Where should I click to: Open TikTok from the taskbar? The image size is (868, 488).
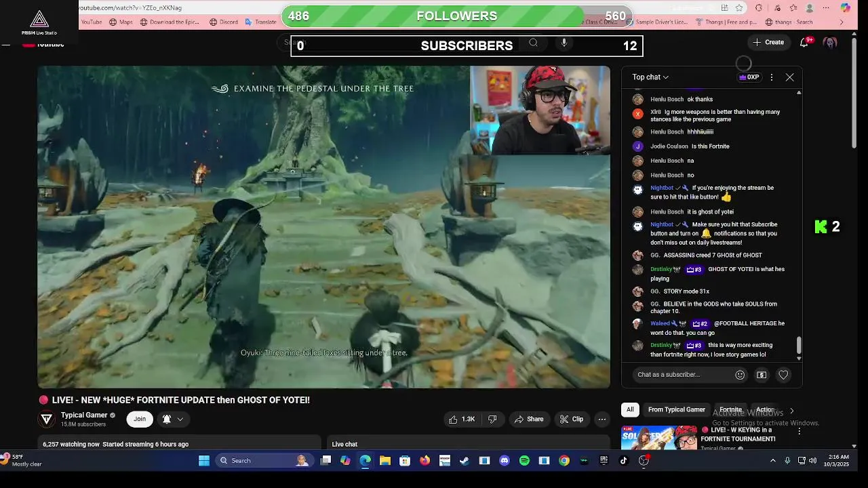(623, 461)
